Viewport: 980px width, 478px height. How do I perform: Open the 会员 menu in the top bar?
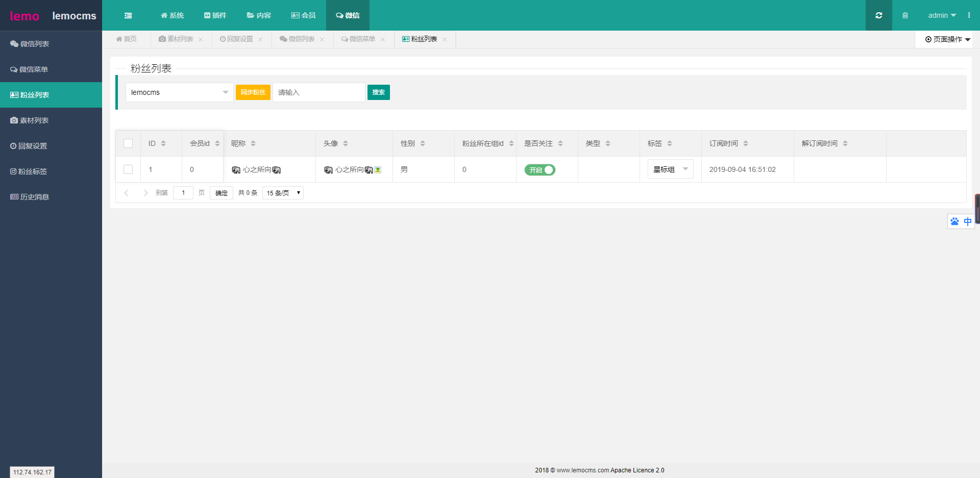coord(304,15)
